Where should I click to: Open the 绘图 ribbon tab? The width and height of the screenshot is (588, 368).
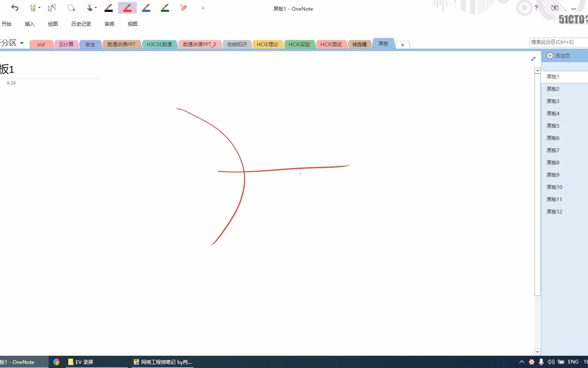53,24
